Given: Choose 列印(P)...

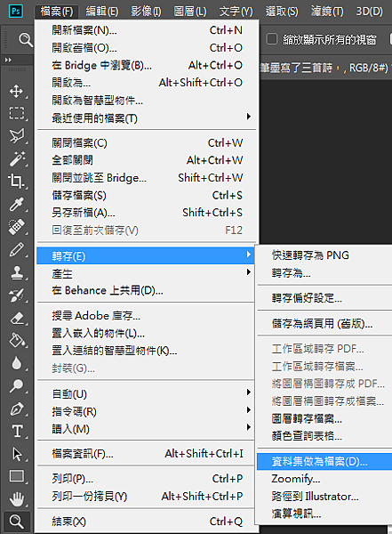Looking at the screenshot, I should click(x=146, y=479).
